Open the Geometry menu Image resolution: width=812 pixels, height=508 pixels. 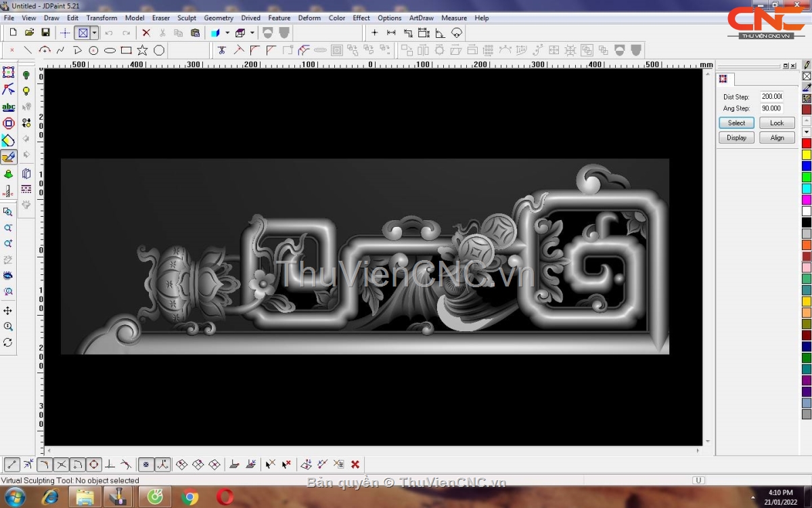(219, 18)
